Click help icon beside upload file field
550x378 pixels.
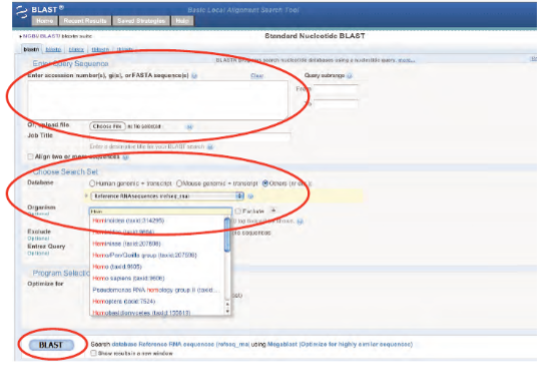tap(190, 127)
